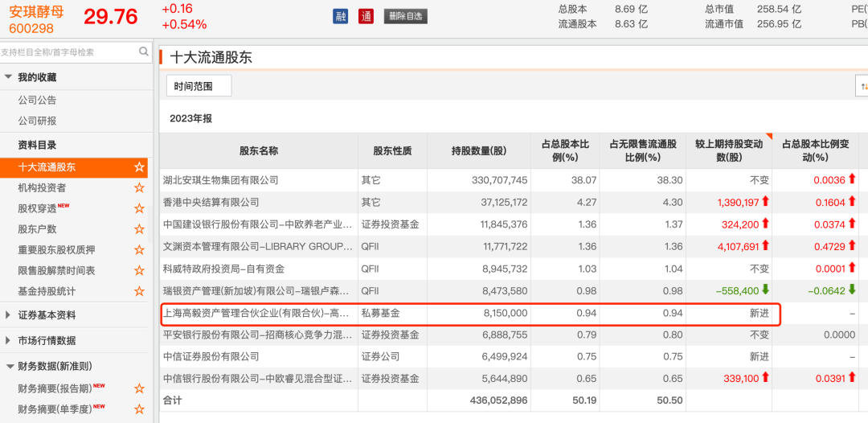Viewport: 868px width, 423px height.
Task: Toggle favorite star for 机构投资者
Action: [x=139, y=187]
